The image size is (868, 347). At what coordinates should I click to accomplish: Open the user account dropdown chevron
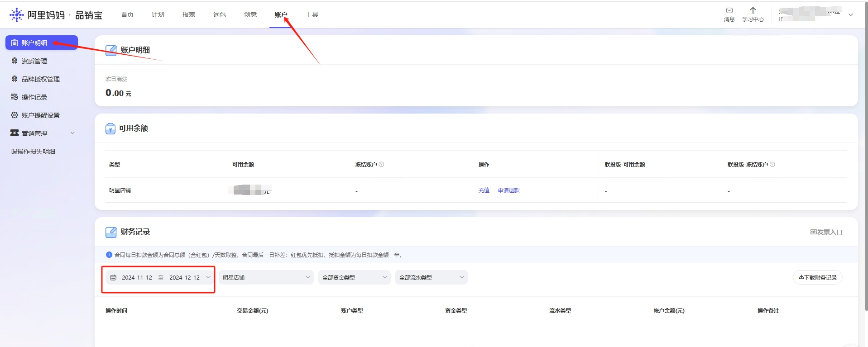(x=851, y=15)
